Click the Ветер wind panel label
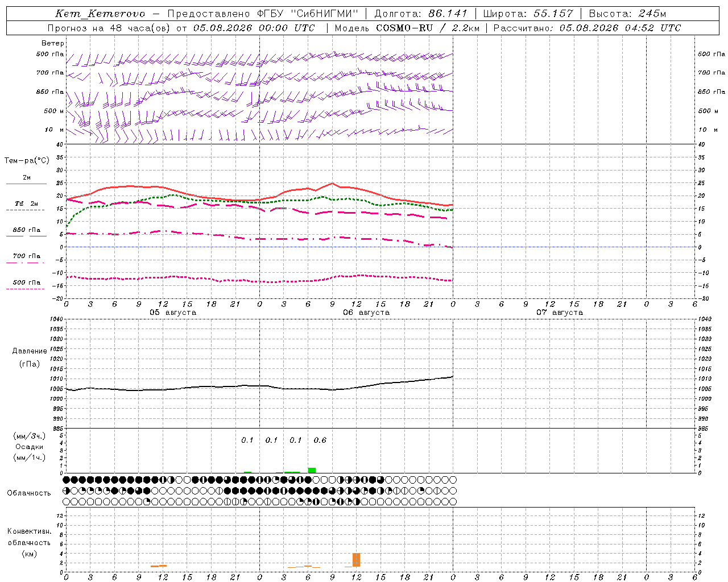 click(53, 43)
